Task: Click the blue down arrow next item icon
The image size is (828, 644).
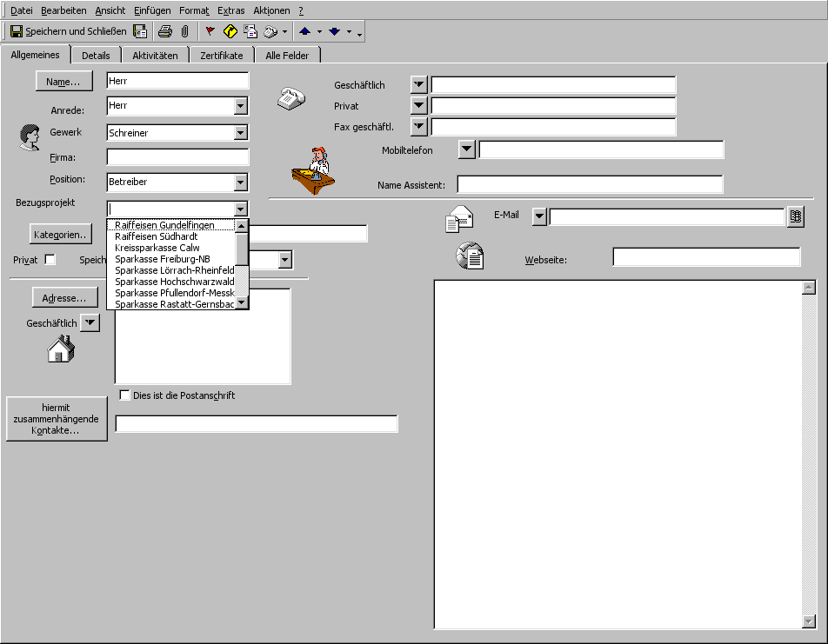Action: coord(334,31)
